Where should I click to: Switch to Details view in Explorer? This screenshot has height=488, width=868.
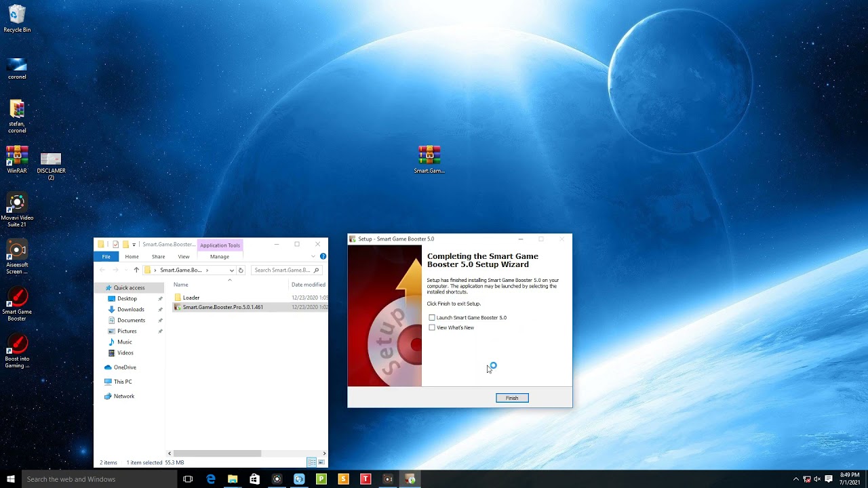click(311, 462)
